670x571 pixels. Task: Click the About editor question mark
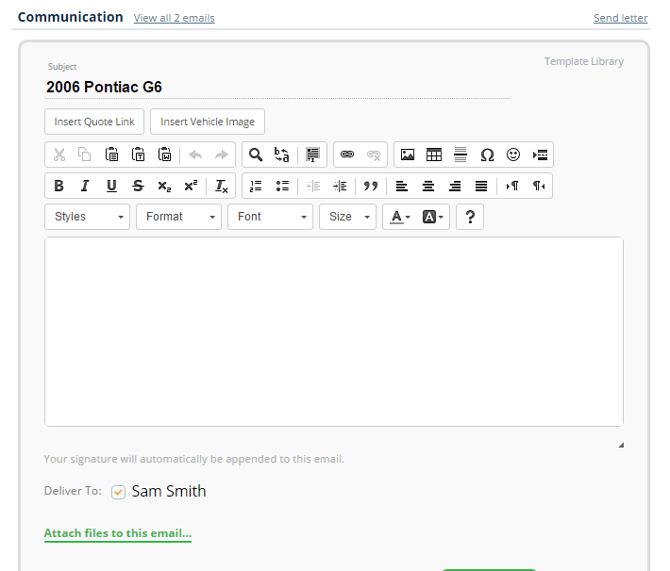pos(470,217)
